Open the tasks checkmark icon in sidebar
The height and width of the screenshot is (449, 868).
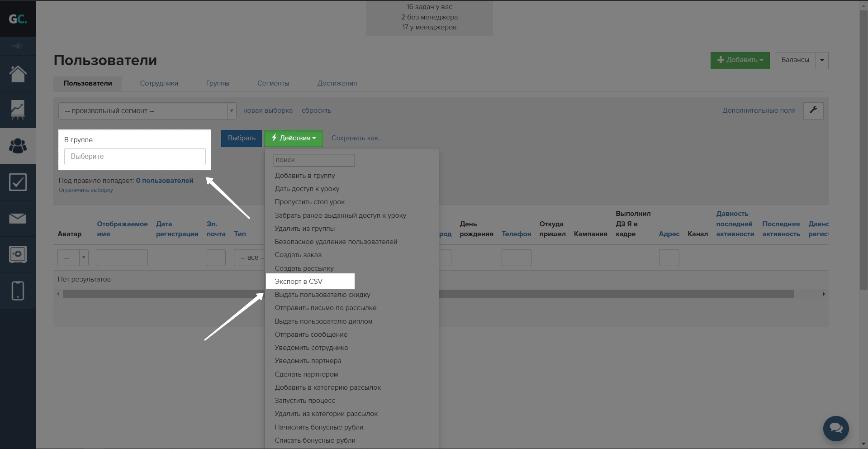click(18, 182)
